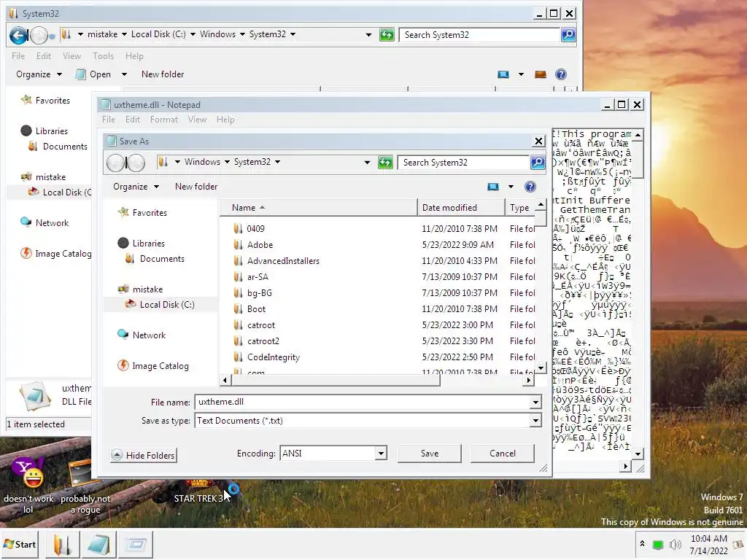This screenshot has width=747, height=560.
Task: Click search magnifier in System32 Explorer window
Action: point(568,35)
